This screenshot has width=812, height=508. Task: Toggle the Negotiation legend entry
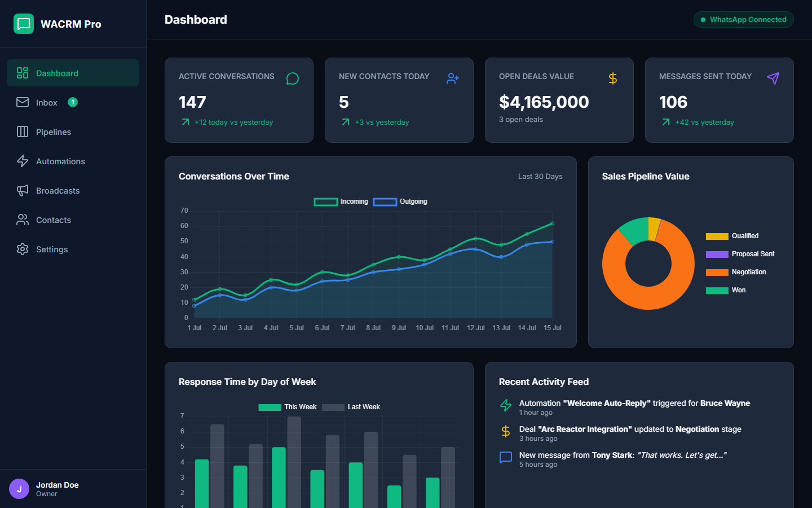pos(736,272)
